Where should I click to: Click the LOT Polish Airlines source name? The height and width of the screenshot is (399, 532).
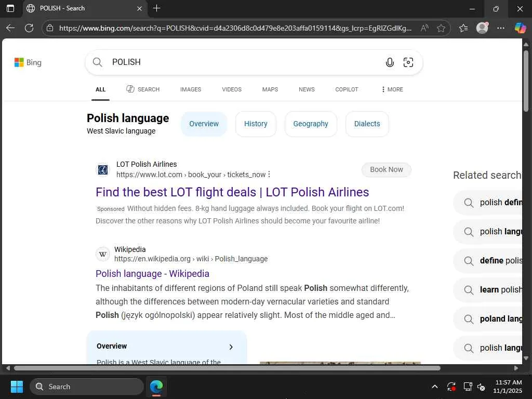click(x=147, y=164)
